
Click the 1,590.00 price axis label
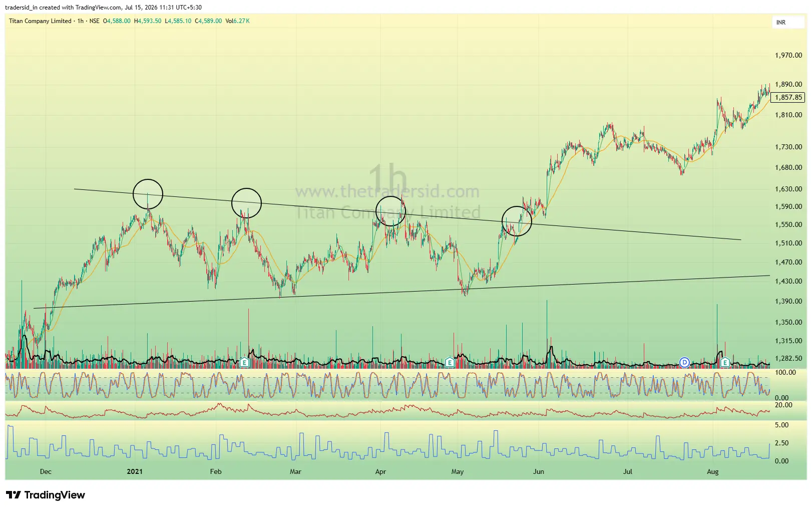click(x=788, y=206)
